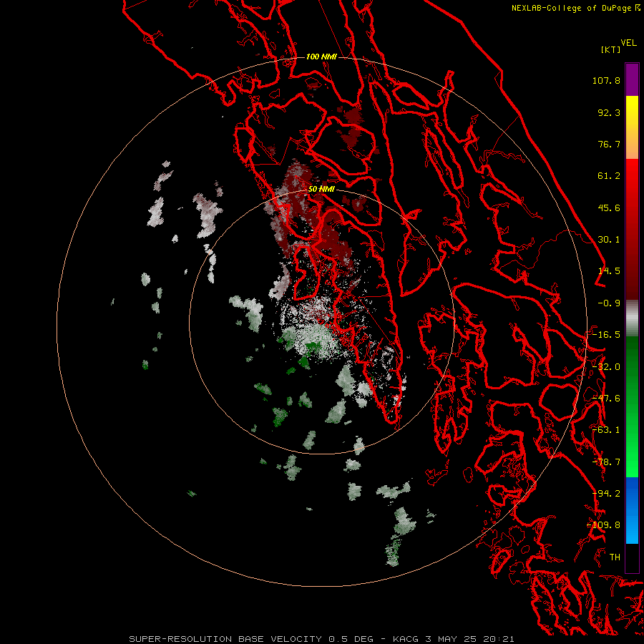Screen dimensions: 644x644
Task: Select the 45.6 legend value
Action: pos(609,208)
